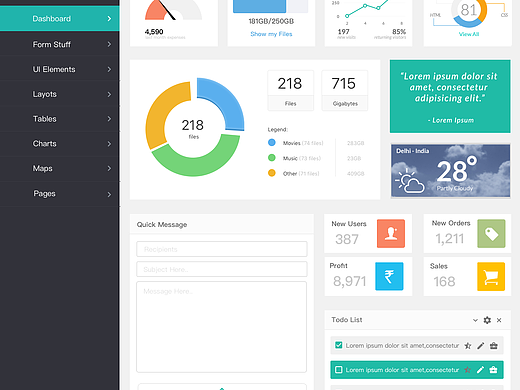Click the 4,590 gauge chart
The image size is (520, 390).
173,10
